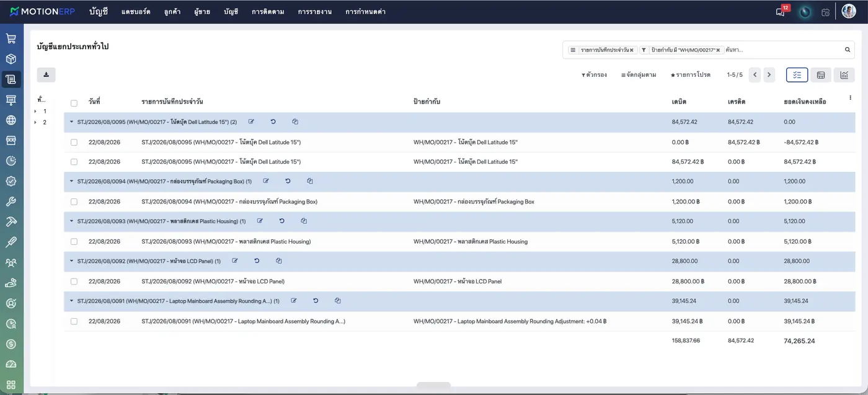Click the undo icon on STJ/2026/08/0094 group

click(288, 181)
